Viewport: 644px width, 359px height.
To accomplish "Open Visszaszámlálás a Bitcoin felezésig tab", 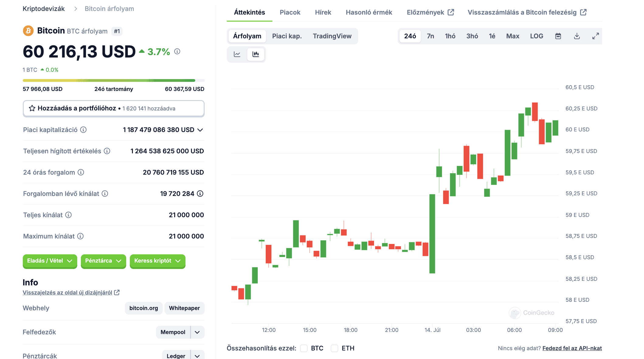I will (527, 12).
